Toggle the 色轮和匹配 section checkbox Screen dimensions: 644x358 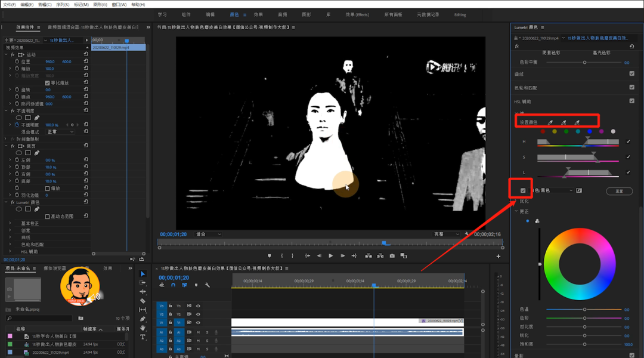coord(631,87)
